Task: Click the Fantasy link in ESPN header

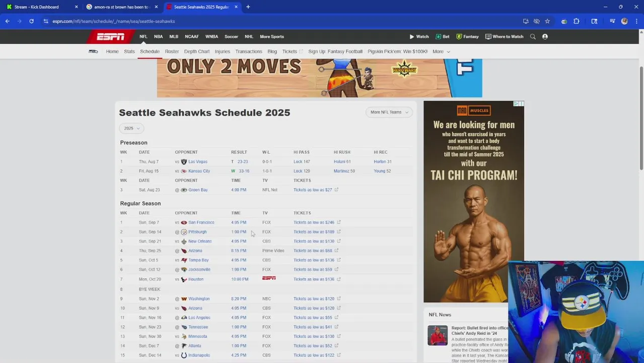Action: click(467, 36)
